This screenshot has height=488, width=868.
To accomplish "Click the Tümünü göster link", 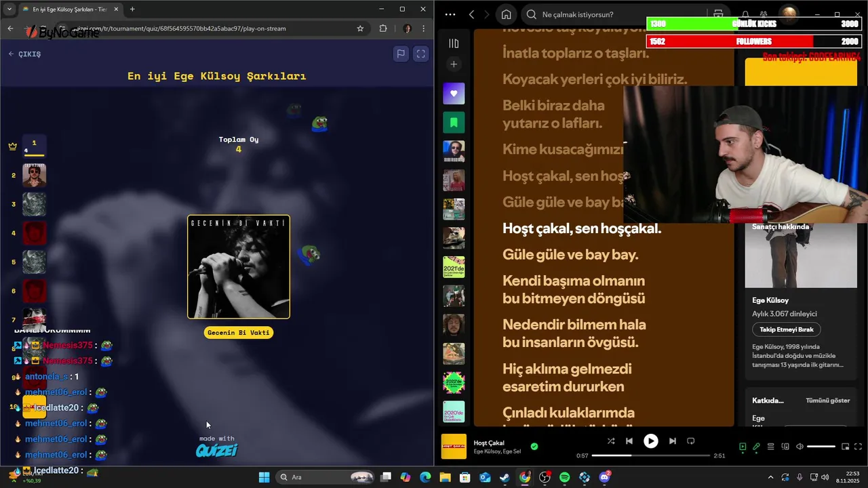I will (827, 401).
